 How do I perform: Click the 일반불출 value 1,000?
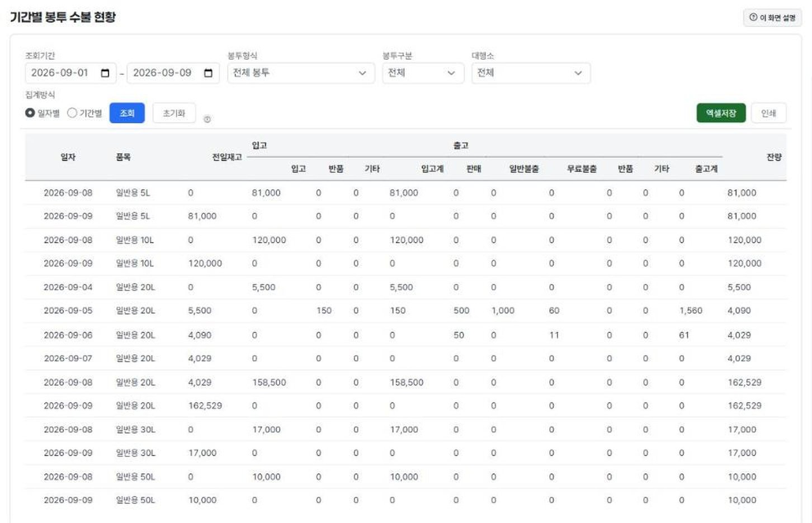(x=503, y=311)
